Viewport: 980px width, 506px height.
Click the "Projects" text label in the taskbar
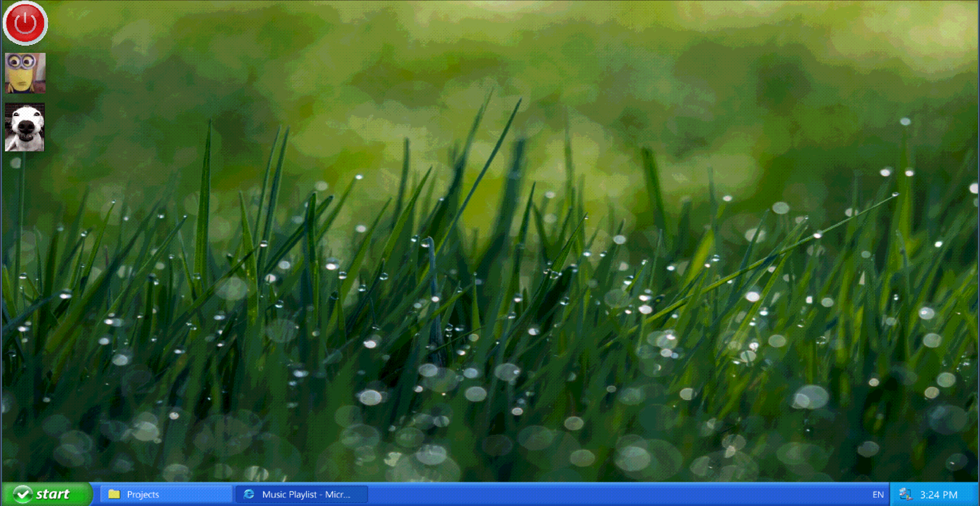coord(143,495)
